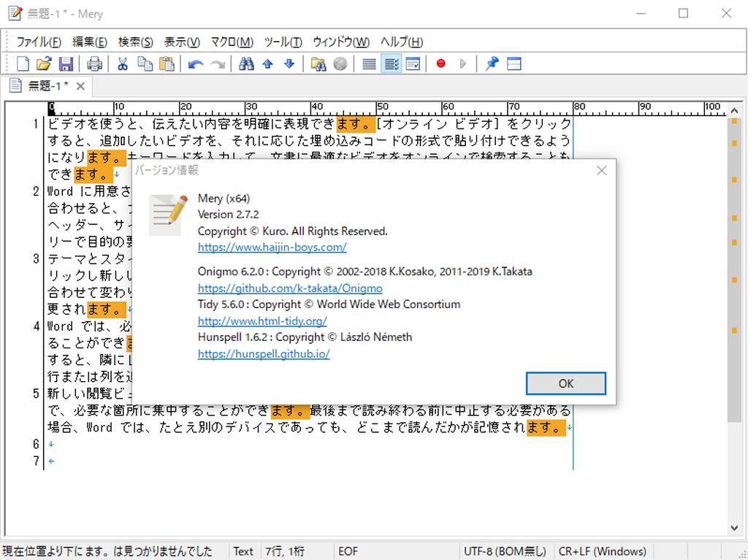Redo using the grey arrow icon
This screenshot has height=560, width=748.
[x=217, y=64]
